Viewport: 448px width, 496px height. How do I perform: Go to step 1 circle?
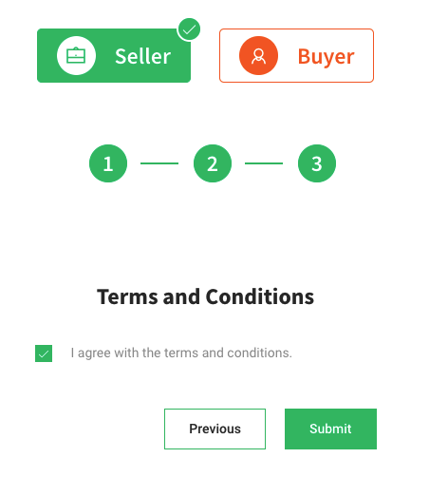[108, 163]
